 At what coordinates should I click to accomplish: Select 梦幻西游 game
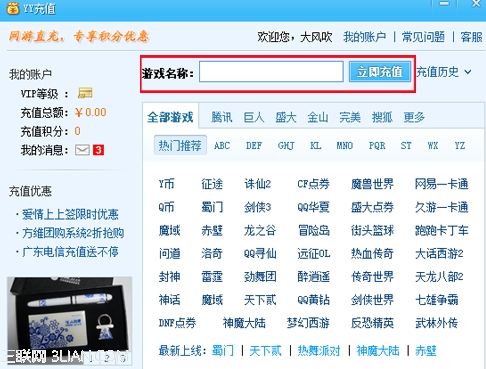click(308, 323)
